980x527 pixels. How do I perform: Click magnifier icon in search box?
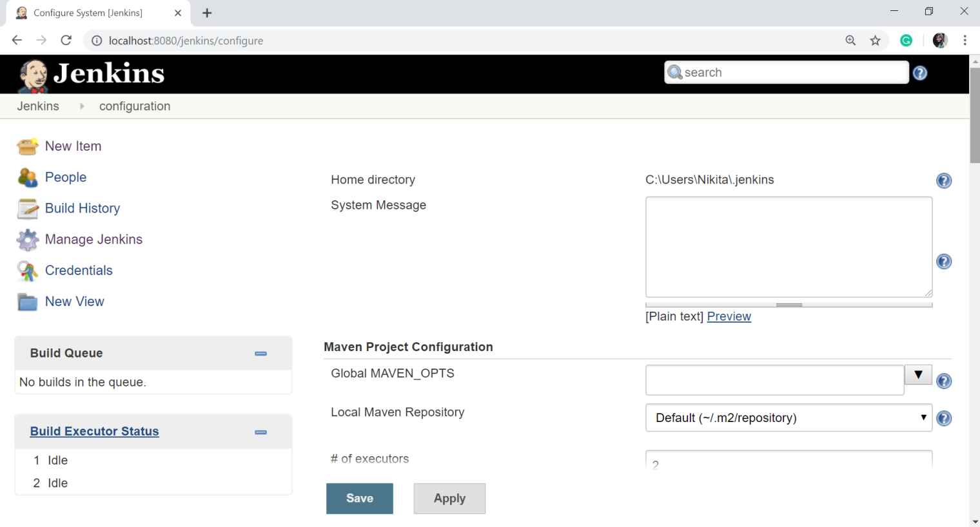[x=675, y=72]
